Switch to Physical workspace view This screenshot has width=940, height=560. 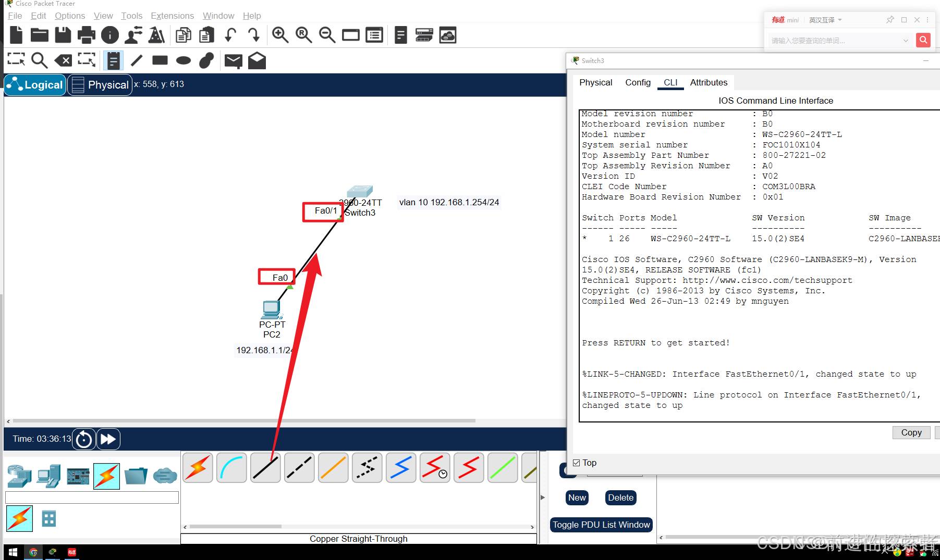point(100,85)
